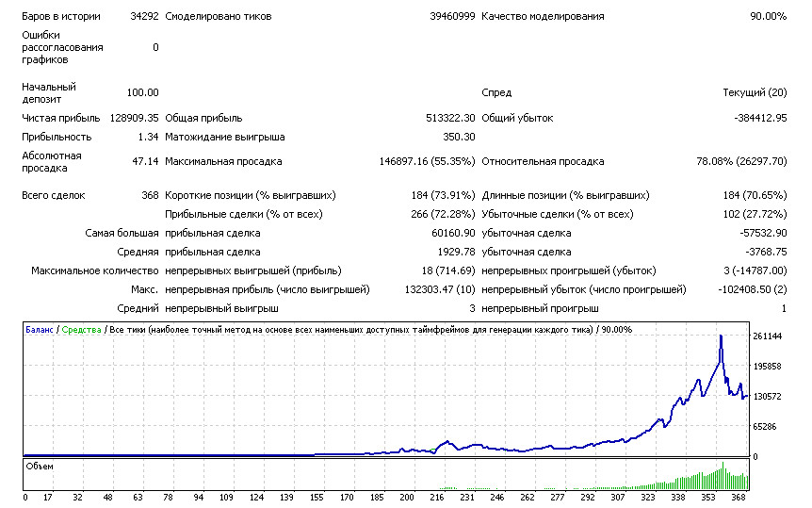
Task: Click the x-axis trade number 216
Action: click(x=436, y=497)
